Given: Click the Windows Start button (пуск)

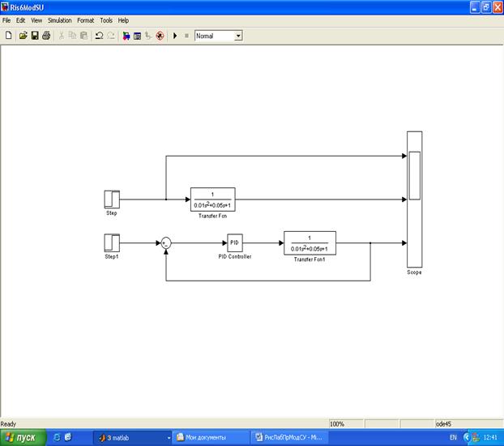Looking at the screenshot, I should point(22,437).
